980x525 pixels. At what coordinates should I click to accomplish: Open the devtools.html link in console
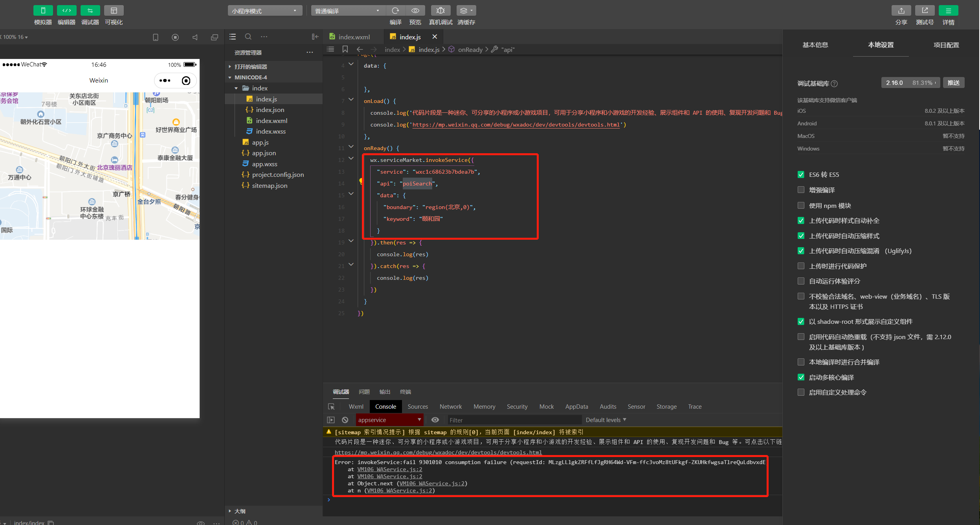tap(438, 452)
